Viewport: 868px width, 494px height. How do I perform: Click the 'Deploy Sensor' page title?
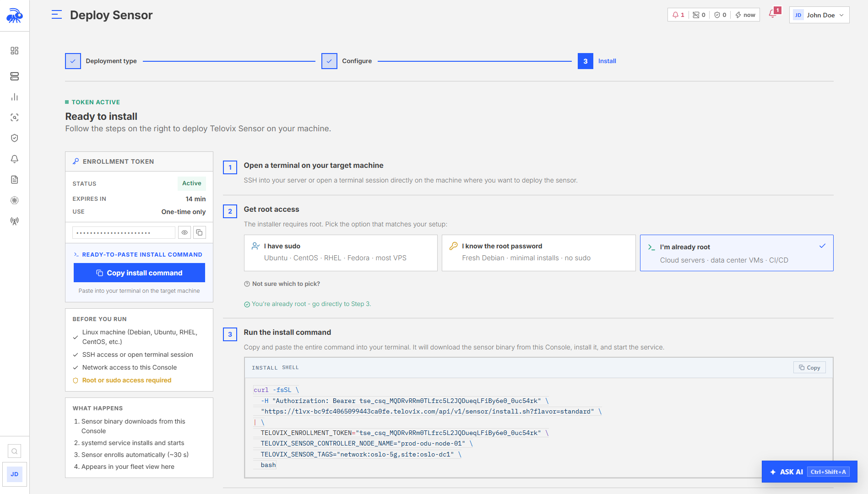pos(111,15)
